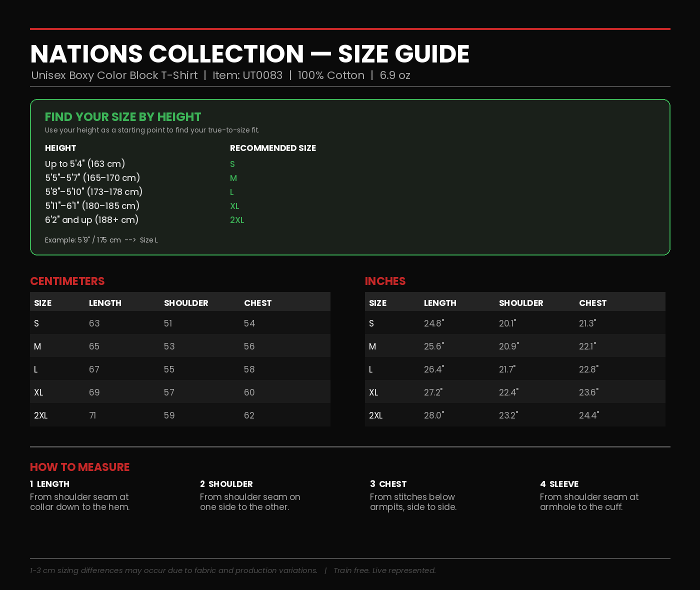Click inches length value '27.2"'

pos(433,392)
